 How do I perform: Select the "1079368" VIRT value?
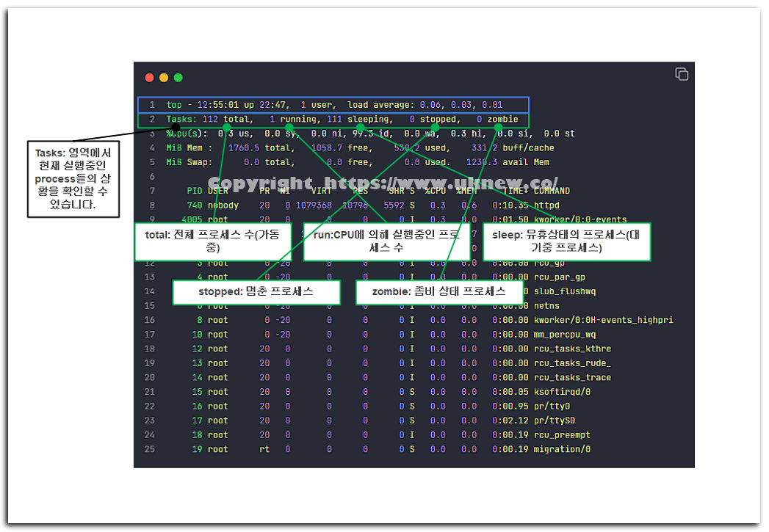[x=314, y=205]
